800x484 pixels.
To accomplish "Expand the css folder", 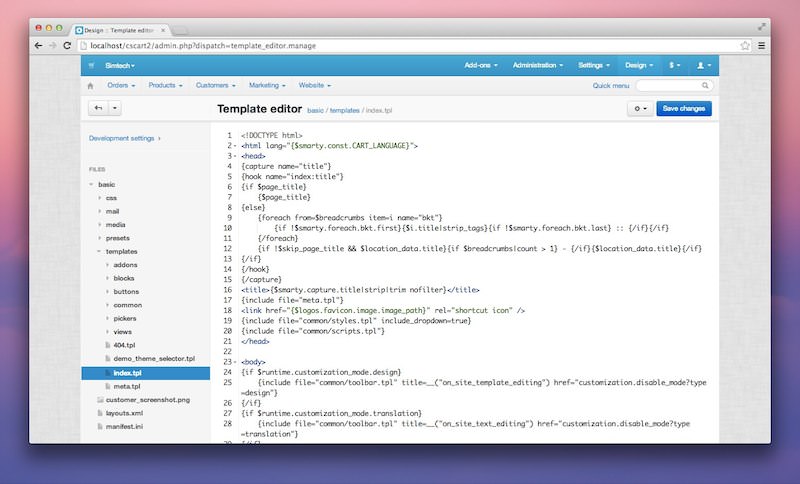I will click(x=100, y=198).
